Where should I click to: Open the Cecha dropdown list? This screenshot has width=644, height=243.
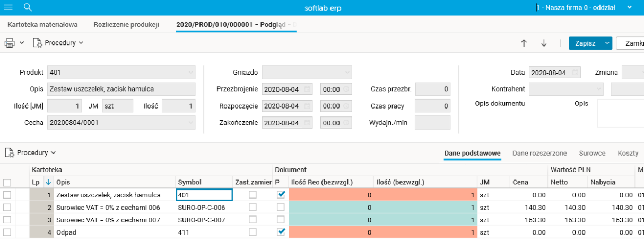coord(190,123)
